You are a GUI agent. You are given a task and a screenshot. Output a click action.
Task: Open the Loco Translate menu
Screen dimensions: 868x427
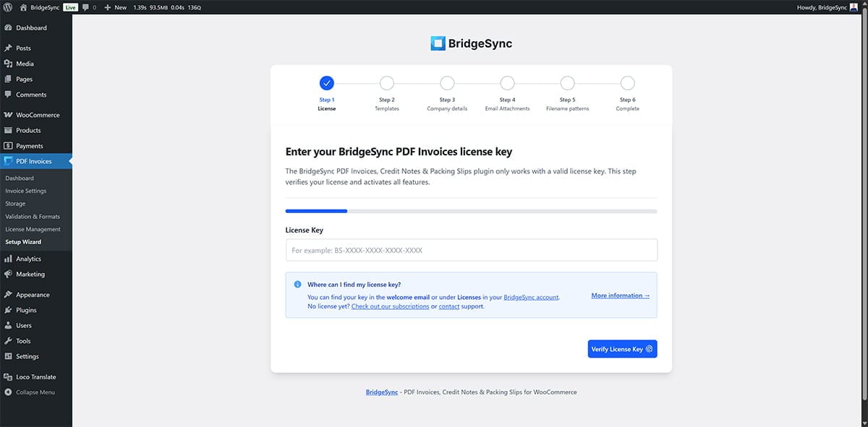(x=35, y=377)
